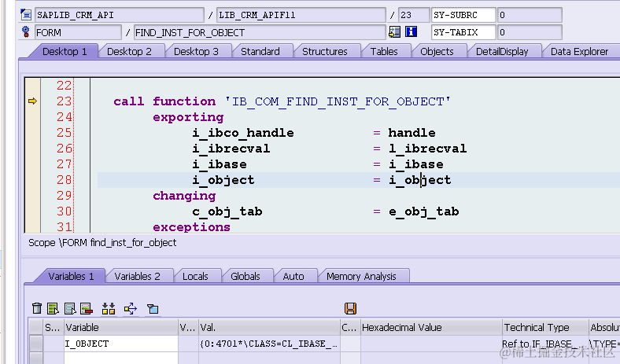Image resolution: width=620 pixels, height=364 pixels.
Task: Click 'i_ibco_handle' parameter on line 25
Action: tap(243, 133)
